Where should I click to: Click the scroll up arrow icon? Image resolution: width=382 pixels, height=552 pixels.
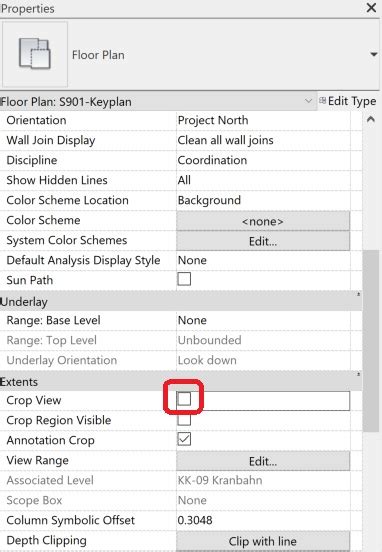click(370, 120)
